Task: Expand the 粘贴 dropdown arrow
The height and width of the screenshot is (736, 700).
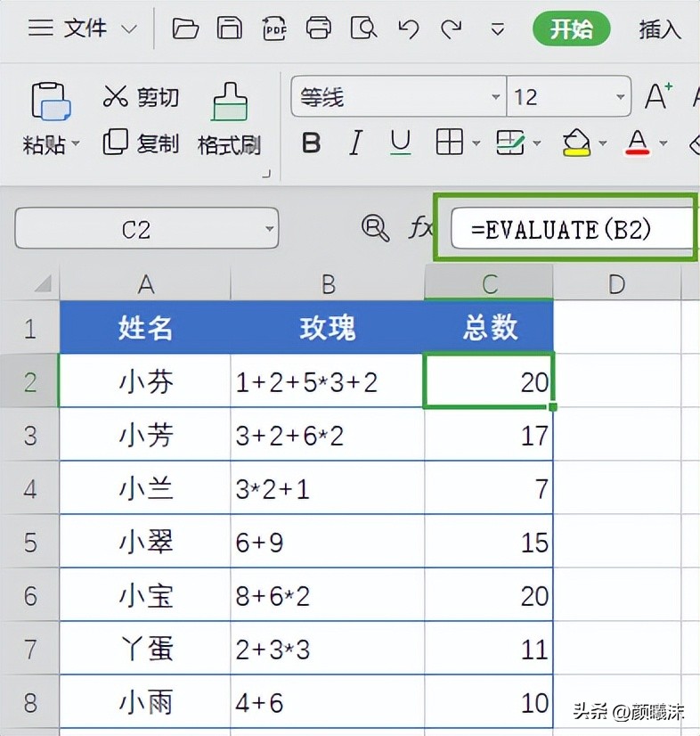Action: [x=76, y=143]
